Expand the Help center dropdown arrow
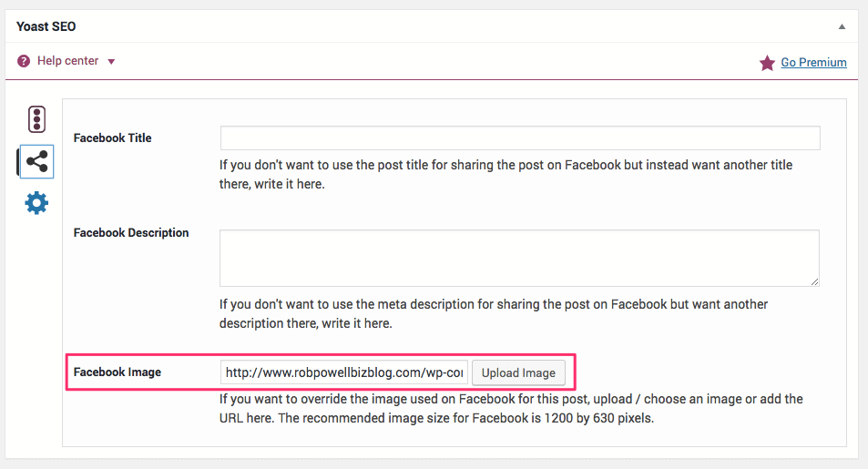Image resolution: width=868 pixels, height=469 pixels. 111,61
